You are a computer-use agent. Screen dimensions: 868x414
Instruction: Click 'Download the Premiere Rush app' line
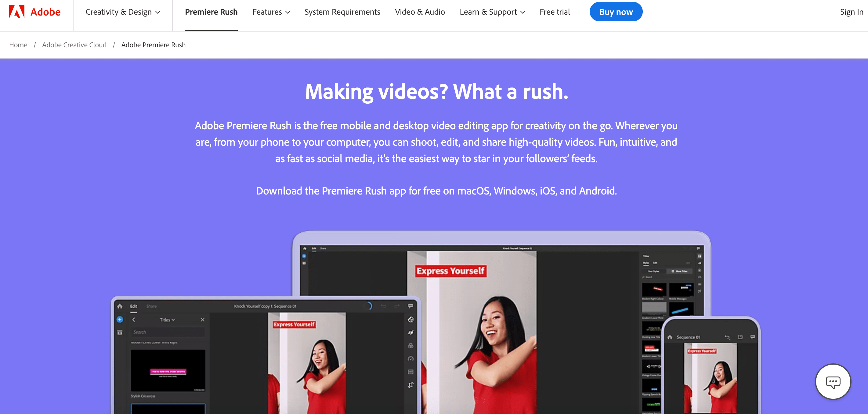pyautogui.click(x=436, y=191)
